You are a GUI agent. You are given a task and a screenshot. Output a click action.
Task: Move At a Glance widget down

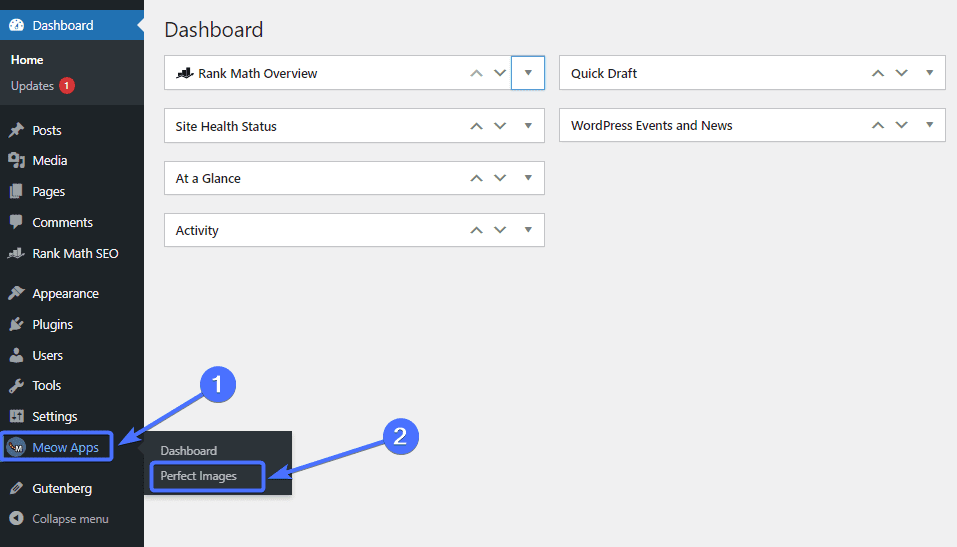(x=500, y=178)
